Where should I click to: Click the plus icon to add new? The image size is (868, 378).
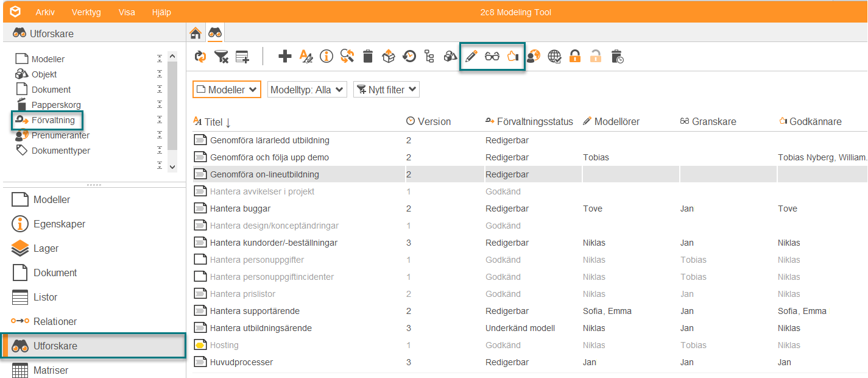(x=284, y=57)
